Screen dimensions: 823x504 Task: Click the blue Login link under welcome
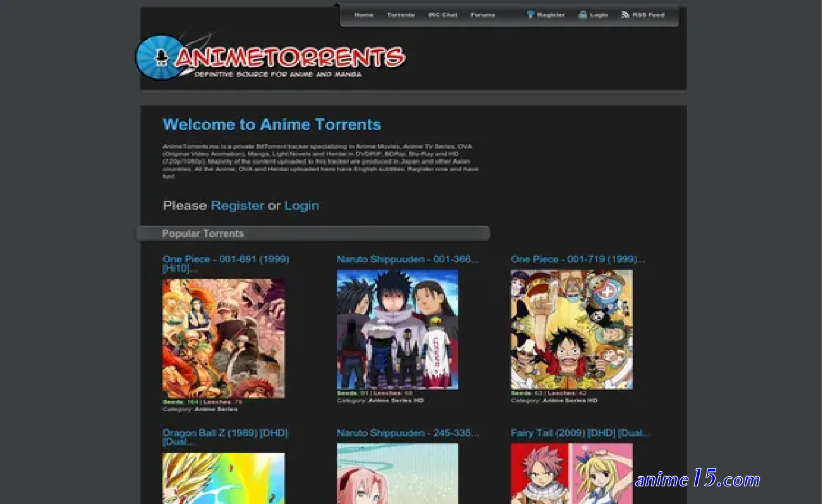(302, 205)
